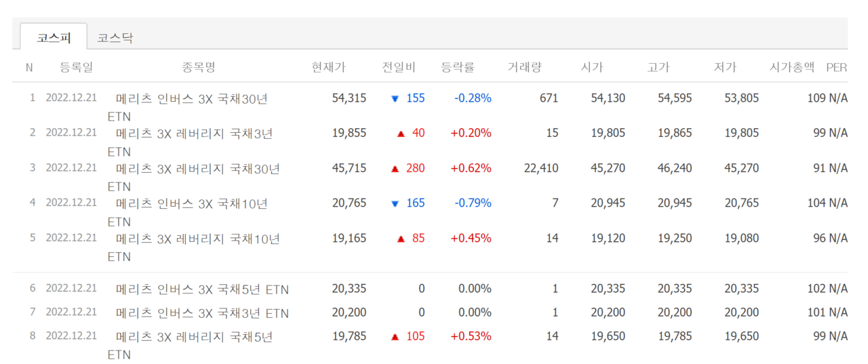Click the 등록일 column header
Screen dimensions: 868x364
coord(77,68)
